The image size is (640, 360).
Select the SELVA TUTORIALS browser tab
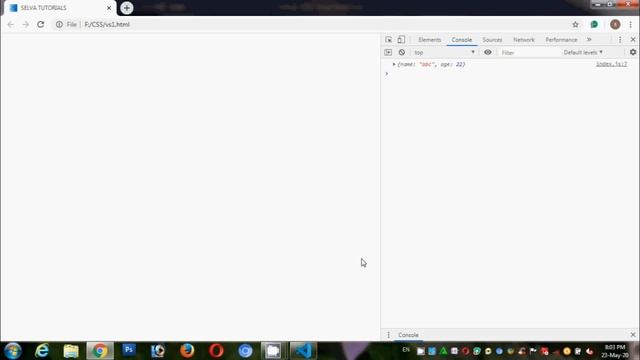pyautogui.click(x=60, y=8)
